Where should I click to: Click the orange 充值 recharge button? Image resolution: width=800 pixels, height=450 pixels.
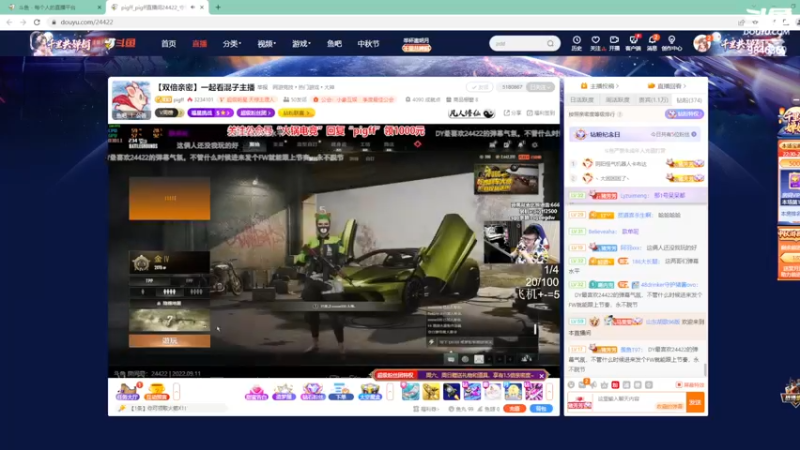[514, 409]
